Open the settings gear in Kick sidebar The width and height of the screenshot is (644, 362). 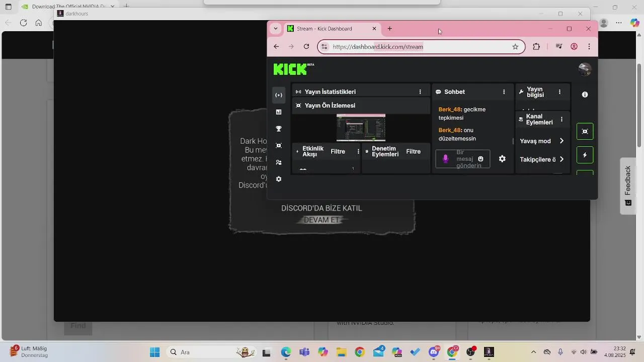click(x=279, y=179)
